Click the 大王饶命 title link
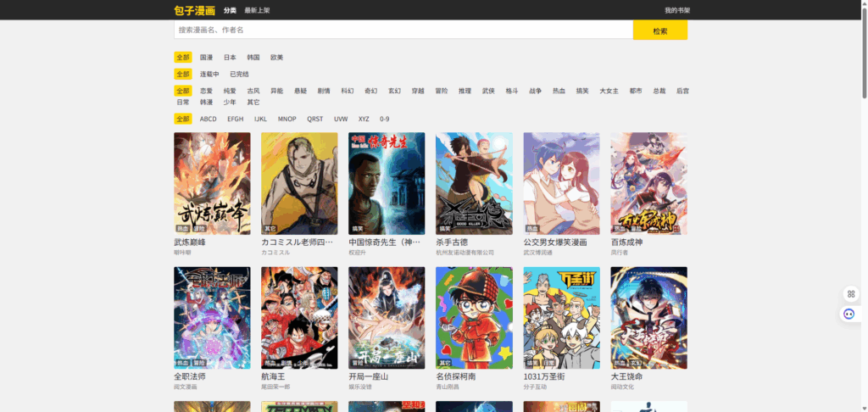This screenshot has height=412, width=868. pyautogui.click(x=626, y=376)
